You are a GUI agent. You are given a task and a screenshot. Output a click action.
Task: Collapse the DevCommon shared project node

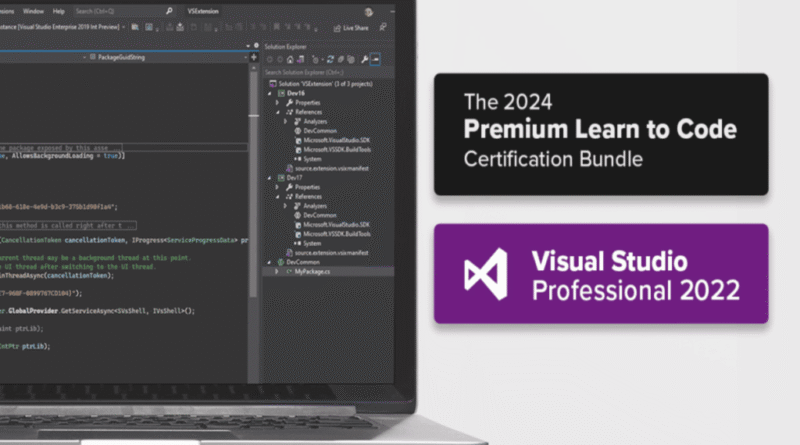[270, 262]
